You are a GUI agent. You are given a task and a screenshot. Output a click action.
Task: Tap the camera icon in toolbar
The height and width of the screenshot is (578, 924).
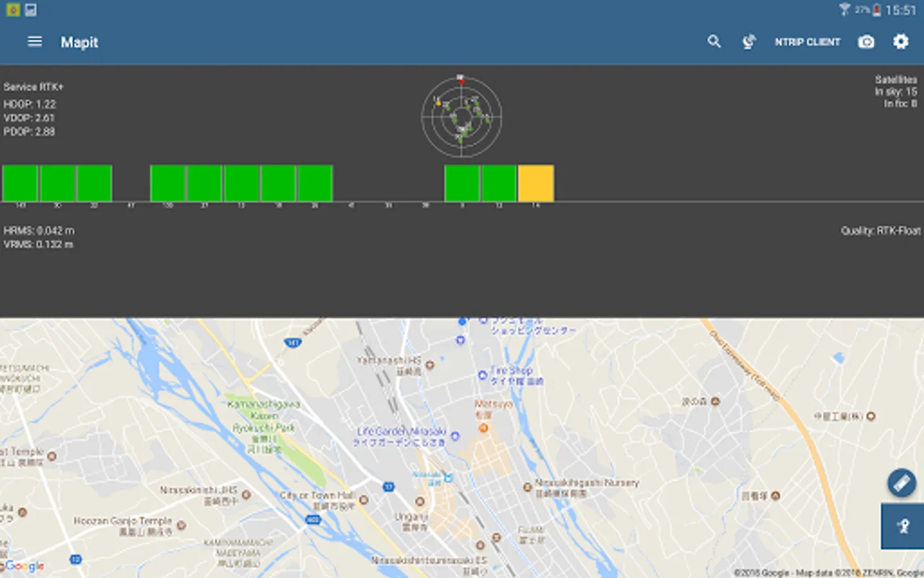click(x=866, y=42)
